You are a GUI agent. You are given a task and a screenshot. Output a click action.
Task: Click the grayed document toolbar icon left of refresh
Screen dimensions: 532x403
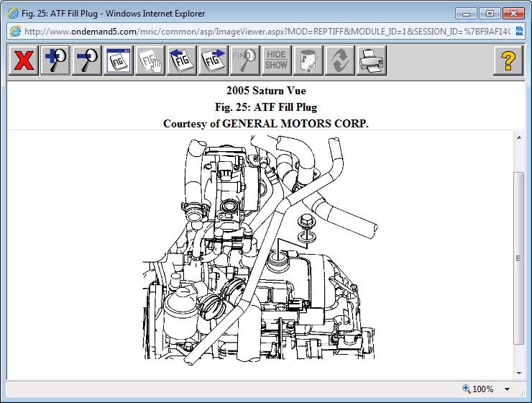click(308, 60)
